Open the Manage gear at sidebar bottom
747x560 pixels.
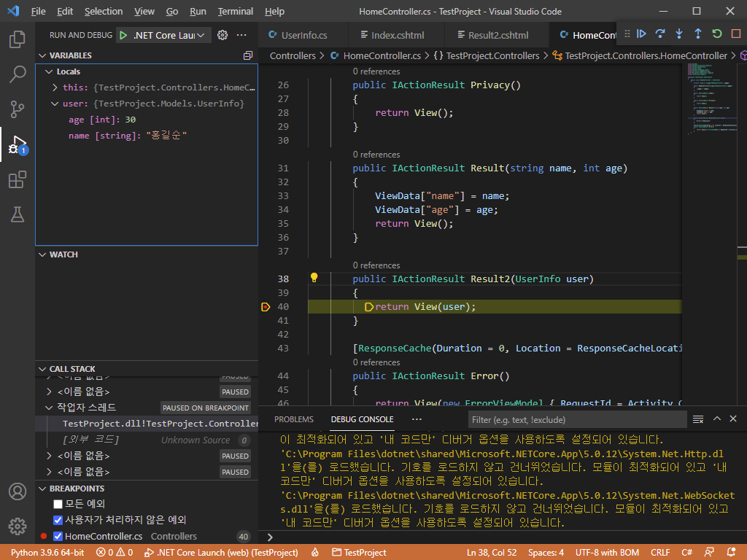(18, 526)
